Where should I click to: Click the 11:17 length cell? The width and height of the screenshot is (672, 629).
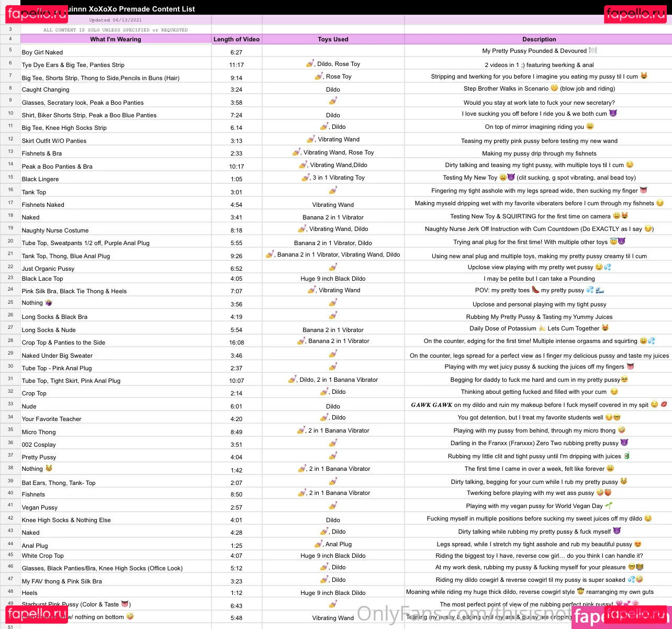pyautogui.click(x=237, y=65)
